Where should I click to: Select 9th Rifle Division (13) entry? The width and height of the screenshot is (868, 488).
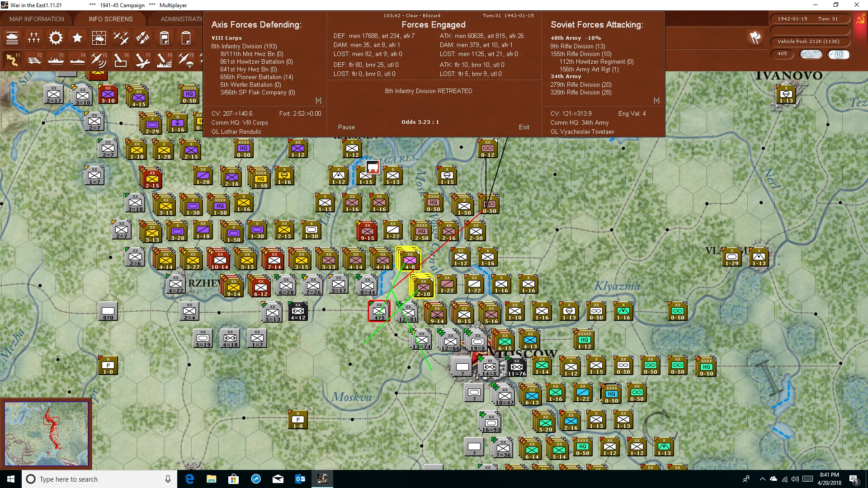point(577,47)
